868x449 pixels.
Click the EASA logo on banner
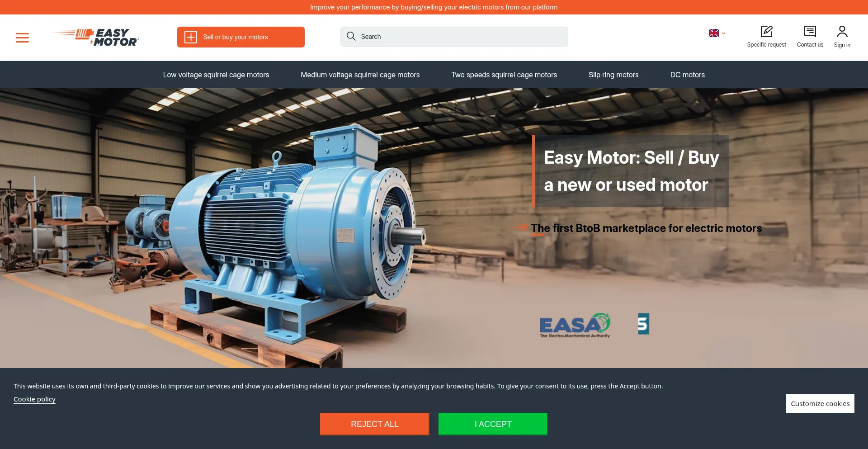(x=575, y=325)
